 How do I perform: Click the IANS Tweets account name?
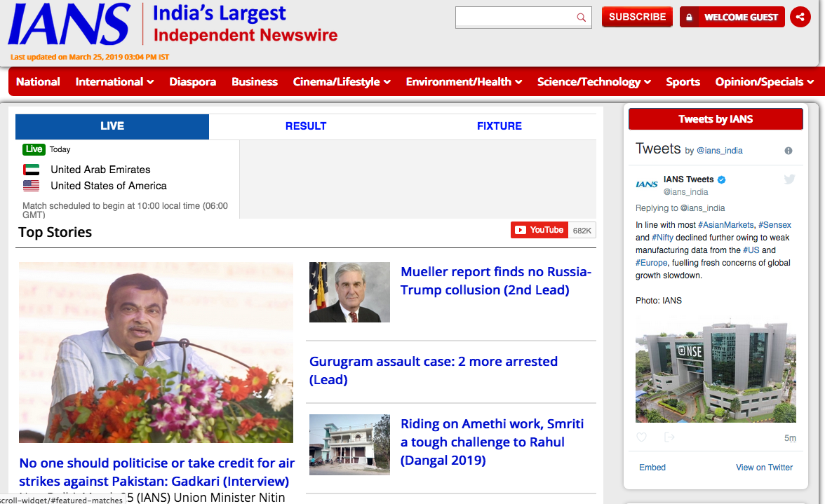coord(688,179)
